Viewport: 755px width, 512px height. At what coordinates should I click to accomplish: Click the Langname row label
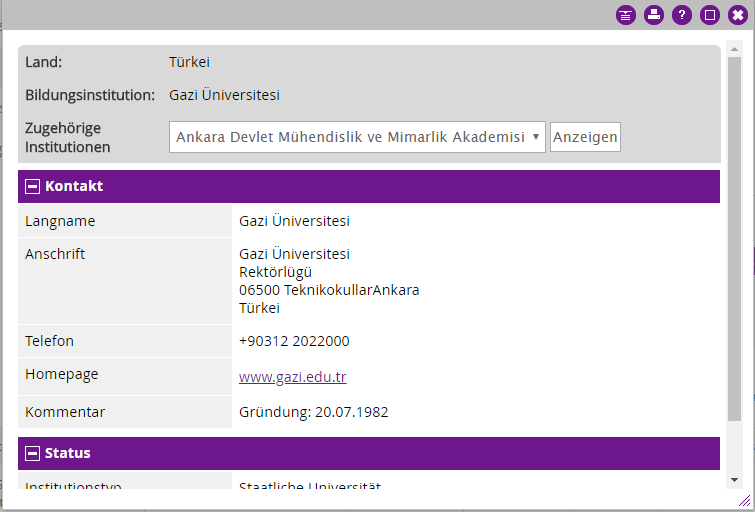point(60,221)
